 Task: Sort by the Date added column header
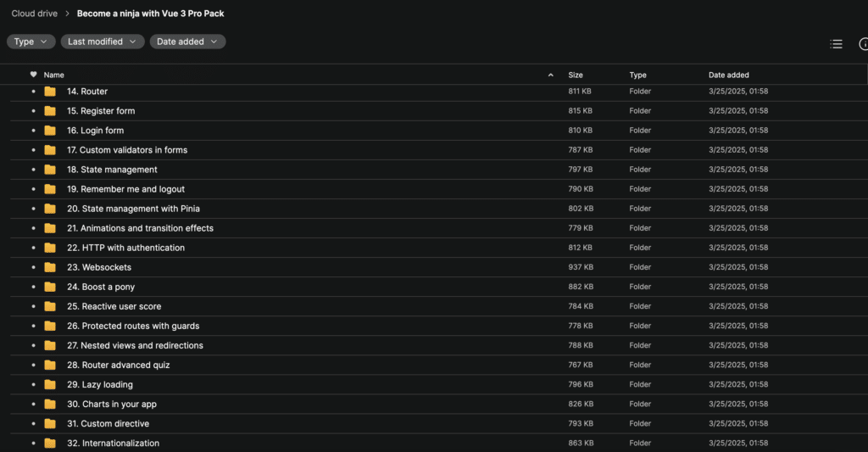pos(728,75)
